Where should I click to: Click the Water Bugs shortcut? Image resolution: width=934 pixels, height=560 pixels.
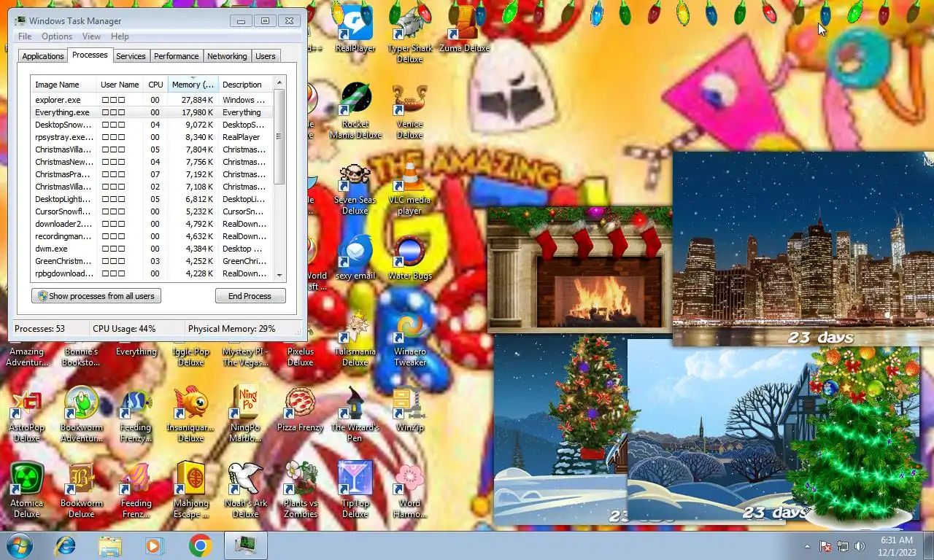coord(409,257)
